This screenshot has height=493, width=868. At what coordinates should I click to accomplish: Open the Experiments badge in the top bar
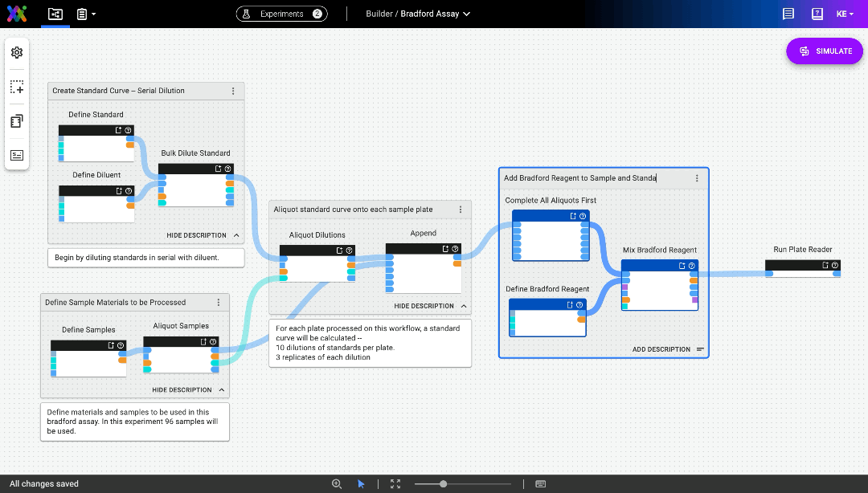(281, 14)
